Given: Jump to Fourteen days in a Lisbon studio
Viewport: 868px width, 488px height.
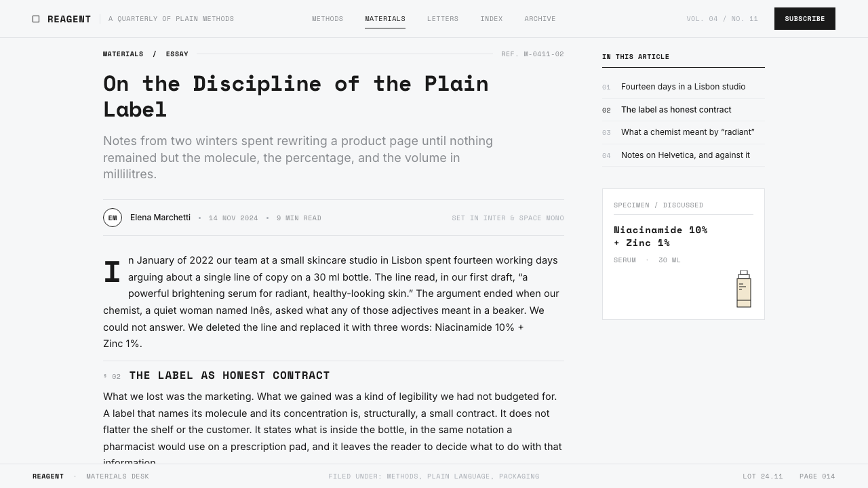Looking at the screenshot, I should click(x=684, y=87).
